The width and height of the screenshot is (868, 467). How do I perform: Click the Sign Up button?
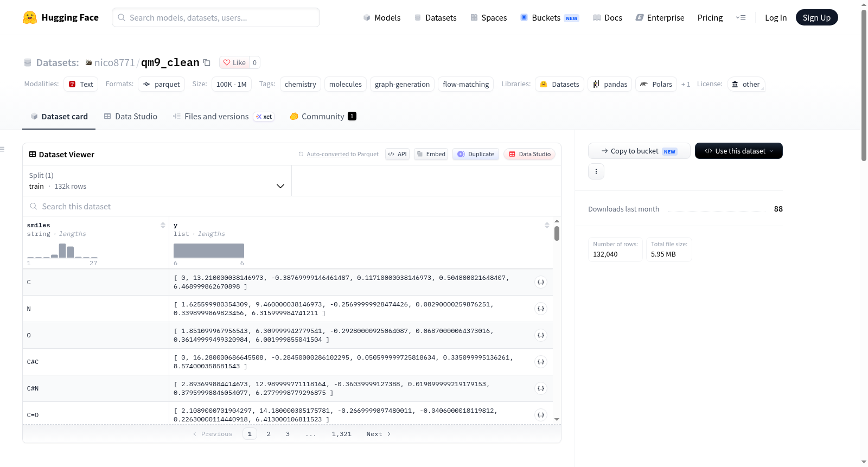tap(816, 17)
